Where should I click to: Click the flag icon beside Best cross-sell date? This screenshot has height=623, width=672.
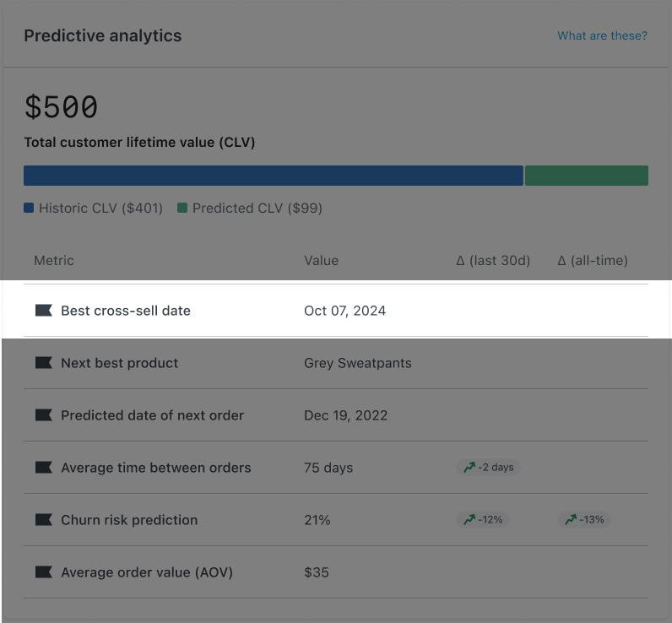(x=43, y=311)
